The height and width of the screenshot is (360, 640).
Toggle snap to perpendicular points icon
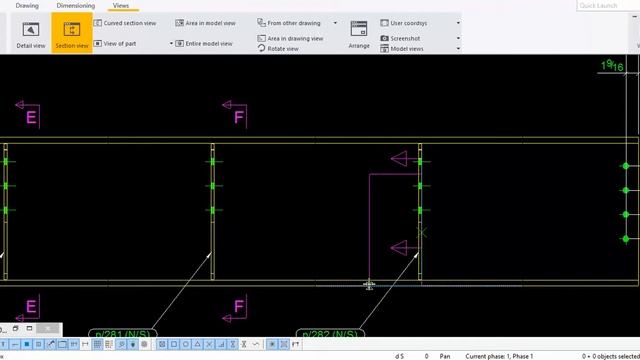coord(221,344)
